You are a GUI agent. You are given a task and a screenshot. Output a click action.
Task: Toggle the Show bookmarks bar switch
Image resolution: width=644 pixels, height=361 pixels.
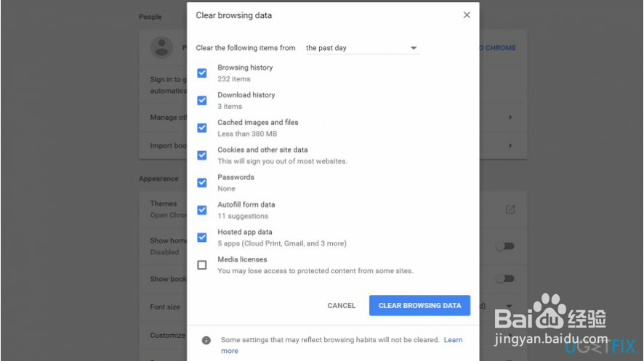tap(505, 279)
